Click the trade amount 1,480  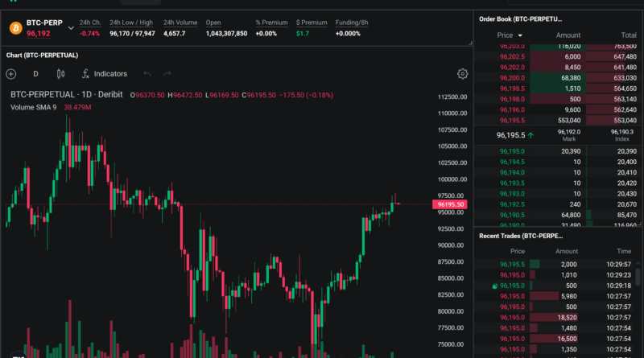pyautogui.click(x=569, y=328)
